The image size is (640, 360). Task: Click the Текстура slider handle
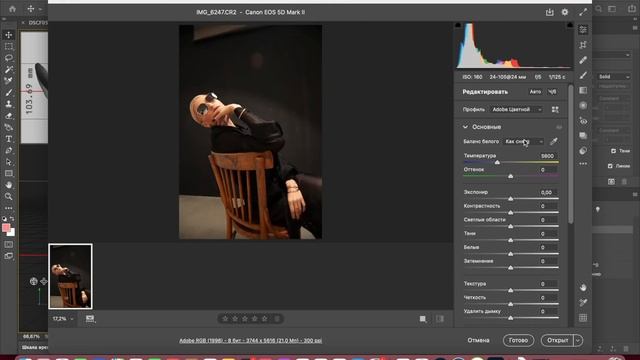coord(511,290)
